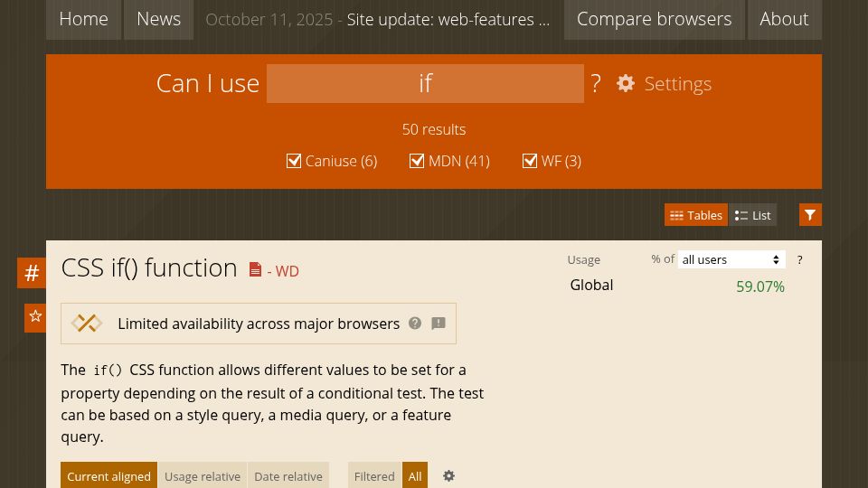Click the baseline limited availability icon
The width and height of the screenshot is (868, 488).
87,324
